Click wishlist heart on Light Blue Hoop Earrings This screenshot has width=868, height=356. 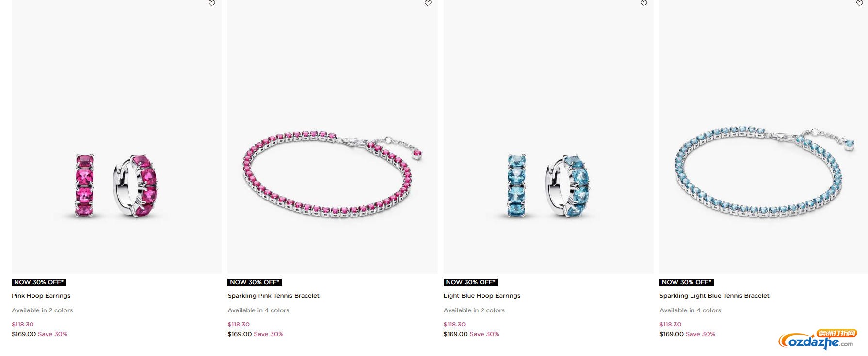click(643, 3)
